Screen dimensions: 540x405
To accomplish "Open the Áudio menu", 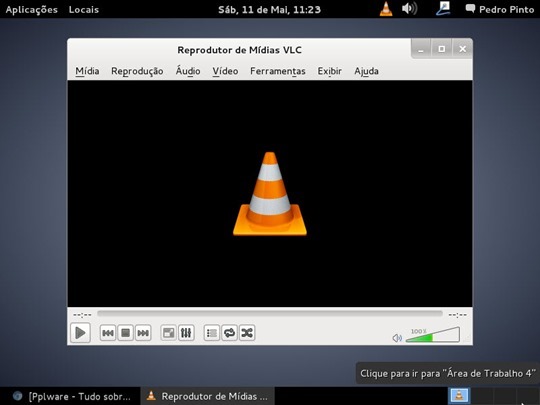I will coord(188,71).
